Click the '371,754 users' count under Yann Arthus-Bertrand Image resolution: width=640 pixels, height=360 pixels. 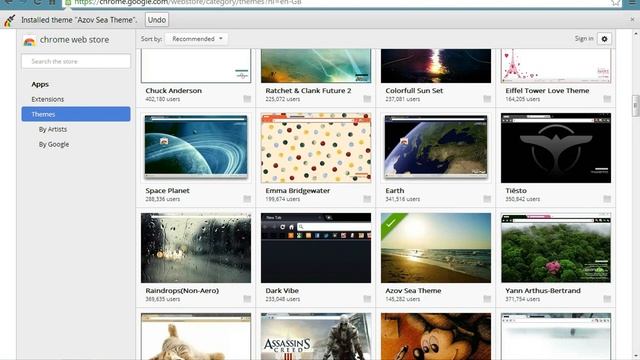click(522, 299)
